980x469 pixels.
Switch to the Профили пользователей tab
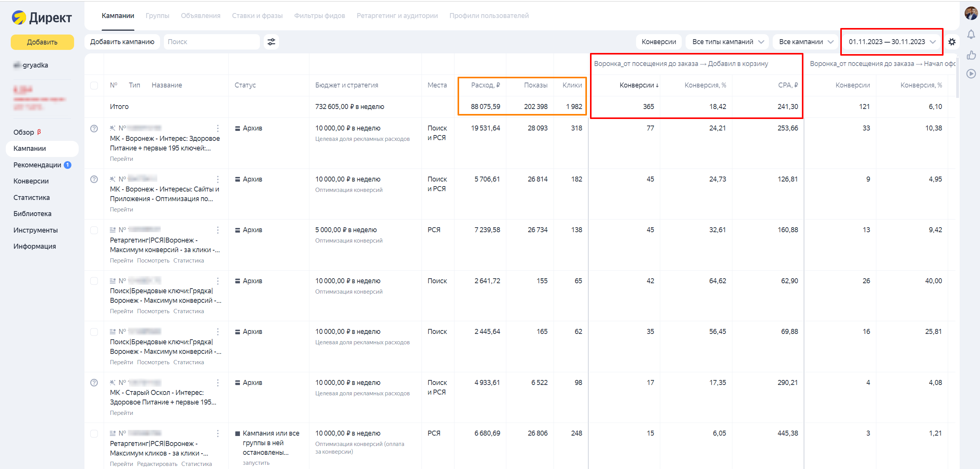[x=489, y=16]
